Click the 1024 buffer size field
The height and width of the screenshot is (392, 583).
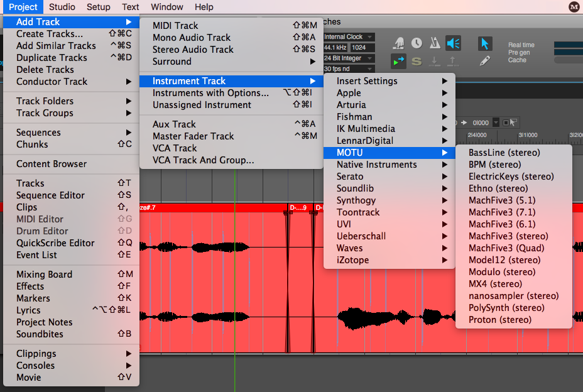click(x=362, y=48)
